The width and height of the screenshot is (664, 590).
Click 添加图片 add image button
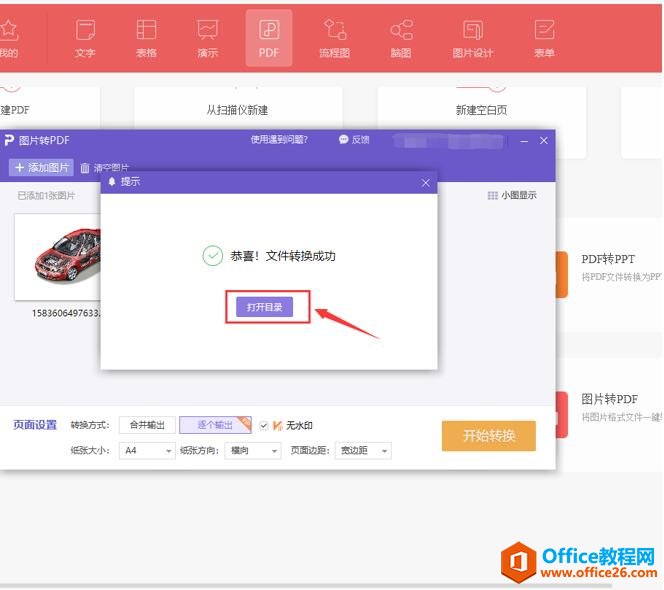(42, 168)
